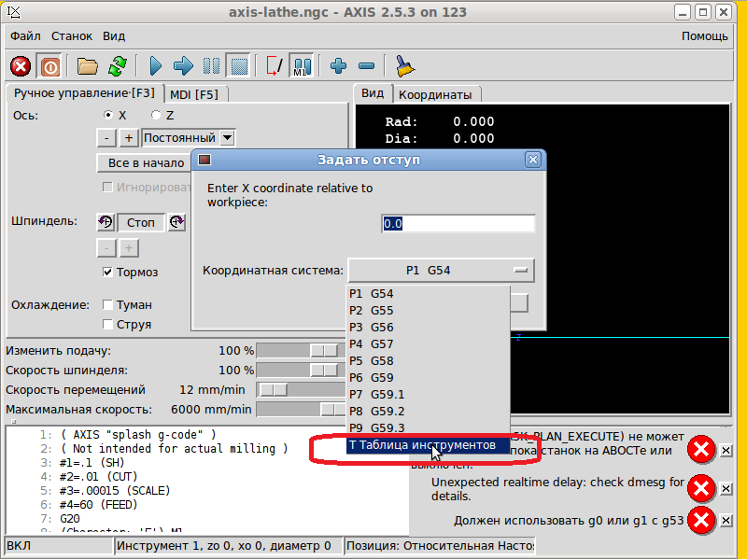The height and width of the screenshot is (560, 747).
Task: Close the Задать отступ dialog
Action: point(533,160)
